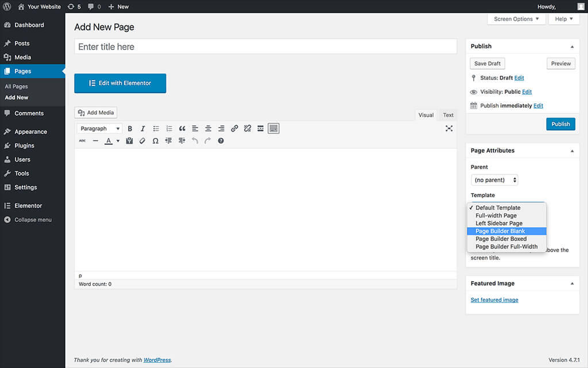Click the Edit with Elementor button
Image resolution: width=588 pixels, height=368 pixels.
[120, 83]
